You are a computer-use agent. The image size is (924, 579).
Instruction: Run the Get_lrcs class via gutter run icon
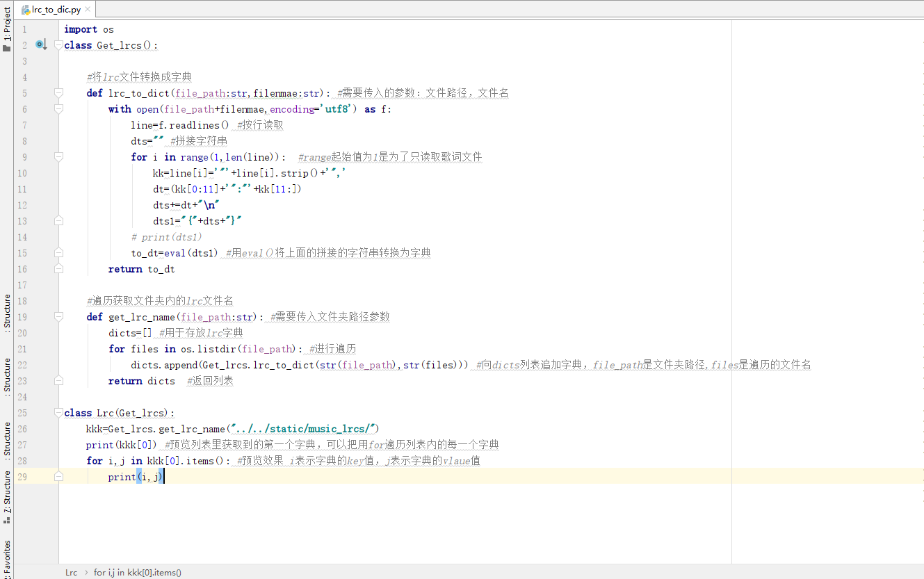(40, 44)
